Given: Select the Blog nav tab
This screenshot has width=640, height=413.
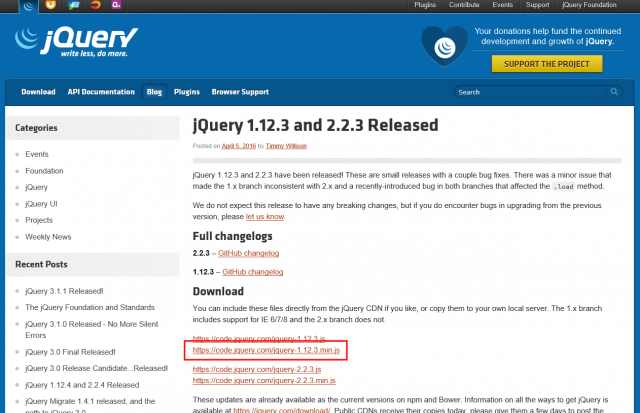Looking at the screenshot, I should (x=154, y=92).
